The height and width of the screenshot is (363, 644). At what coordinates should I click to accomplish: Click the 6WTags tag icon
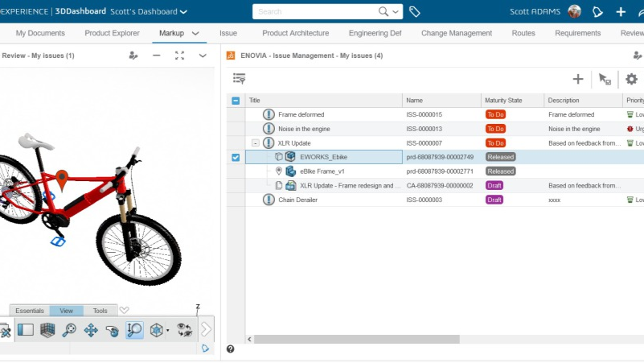[415, 12]
